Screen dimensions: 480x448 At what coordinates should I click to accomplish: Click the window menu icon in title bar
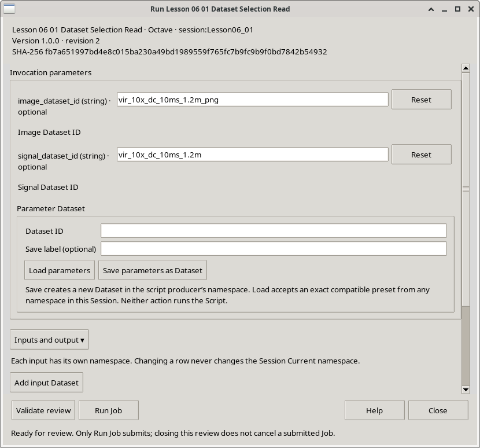tap(9, 9)
